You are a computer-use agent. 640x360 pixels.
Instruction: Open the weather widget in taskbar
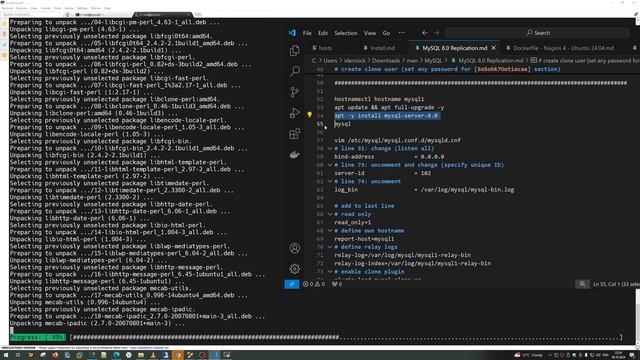click(529, 355)
